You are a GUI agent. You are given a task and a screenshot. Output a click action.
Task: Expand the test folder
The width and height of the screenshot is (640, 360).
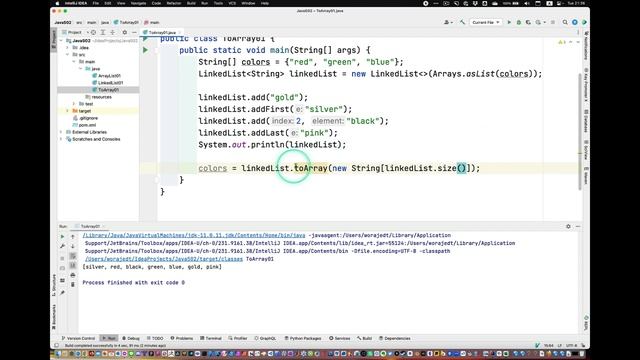click(x=74, y=104)
